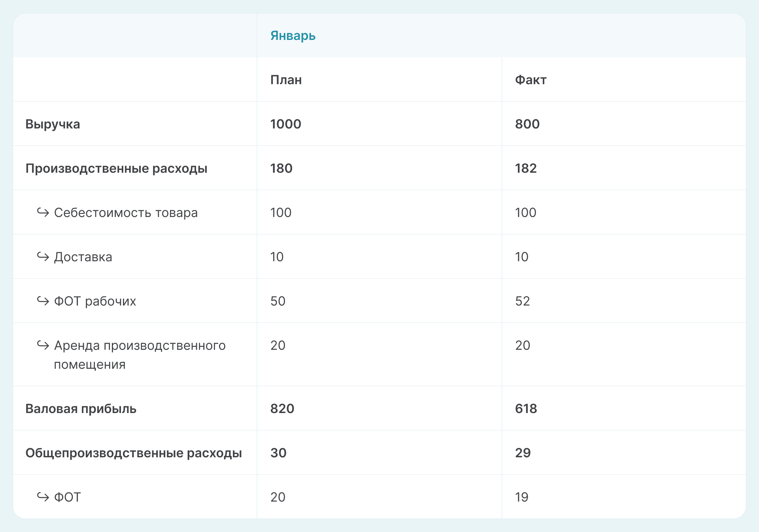Select the actual production expenses value 182

click(x=526, y=168)
